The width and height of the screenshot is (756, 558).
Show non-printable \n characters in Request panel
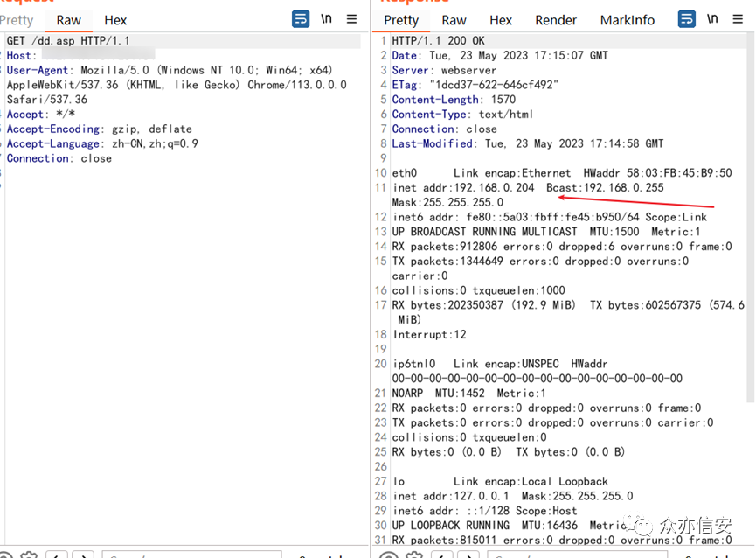point(326,19)
